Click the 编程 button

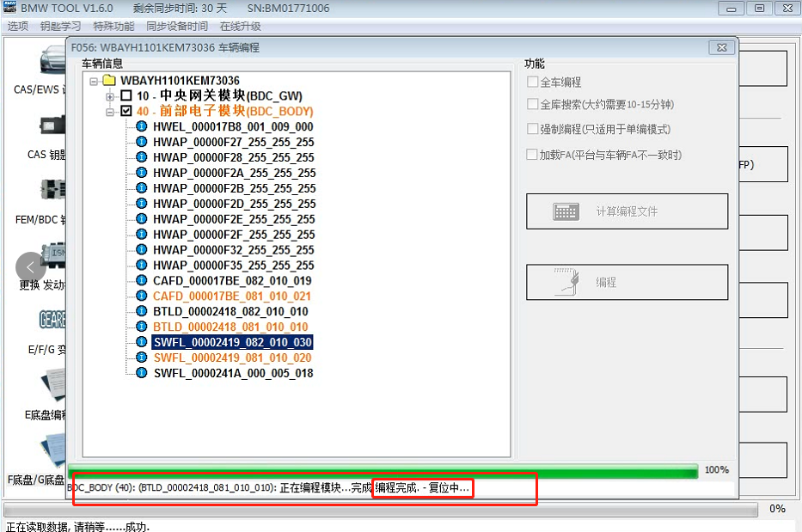628,282
